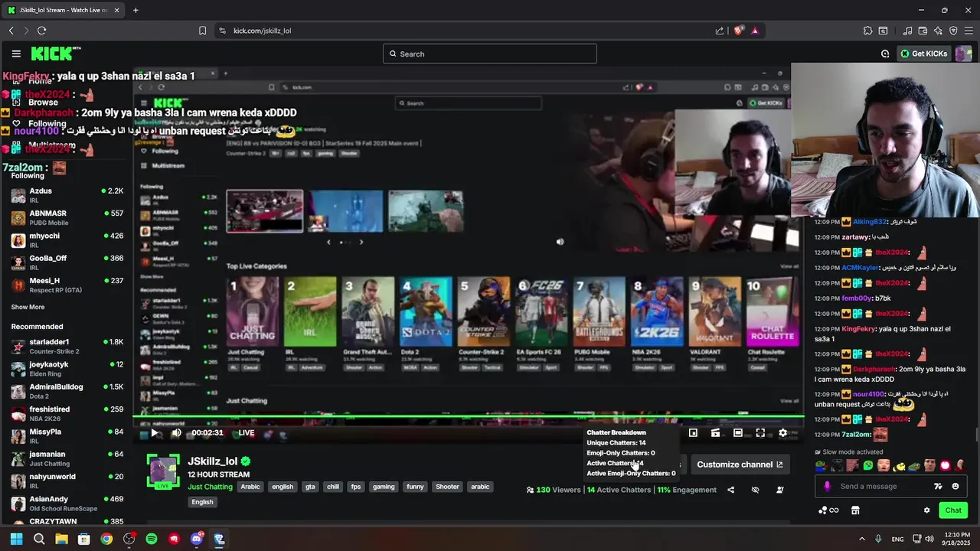Select the Shooter tag
980x551 pixels.
(447, 487)
